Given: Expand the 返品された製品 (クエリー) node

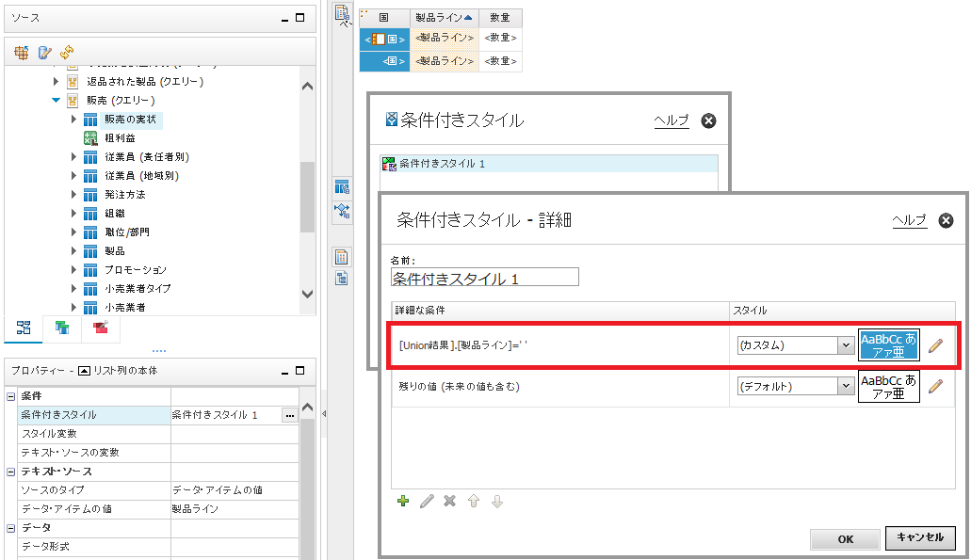Looking at the screenshot, I should [x=56, y=82].
